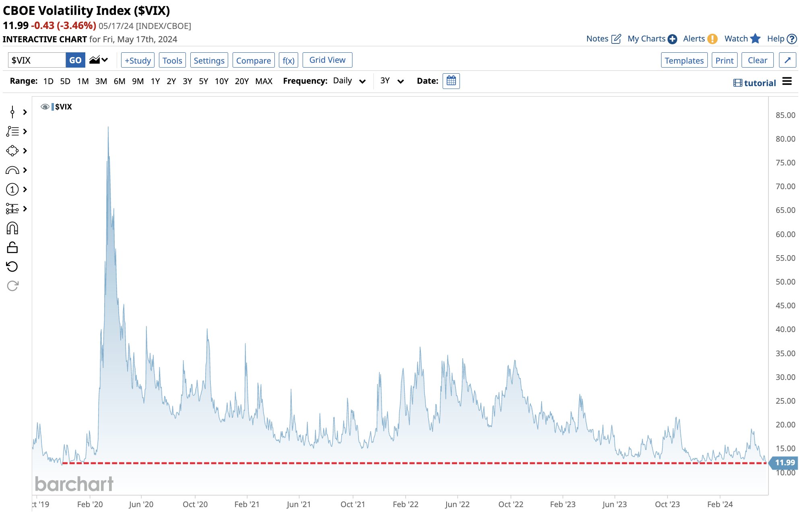Viewport: 812px width, 520px height.
Task: Toggle $VIX series visibility eye icon
Action: [x=45, y=107]
